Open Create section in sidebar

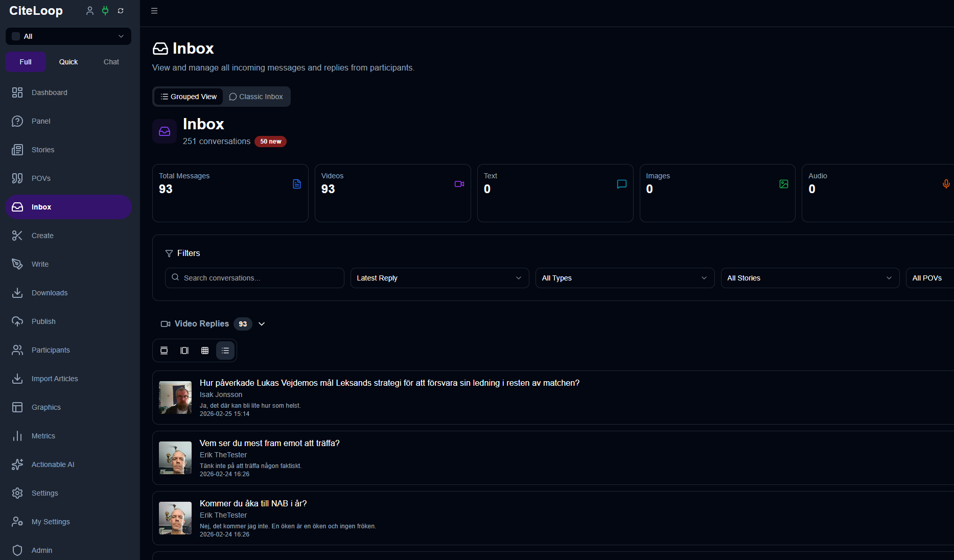click(68, 236)
